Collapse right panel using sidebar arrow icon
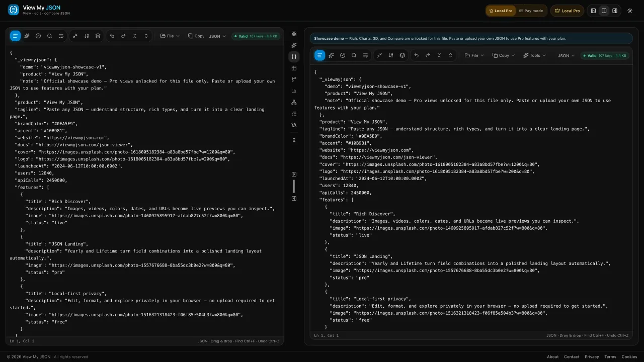 coord(294,199)
